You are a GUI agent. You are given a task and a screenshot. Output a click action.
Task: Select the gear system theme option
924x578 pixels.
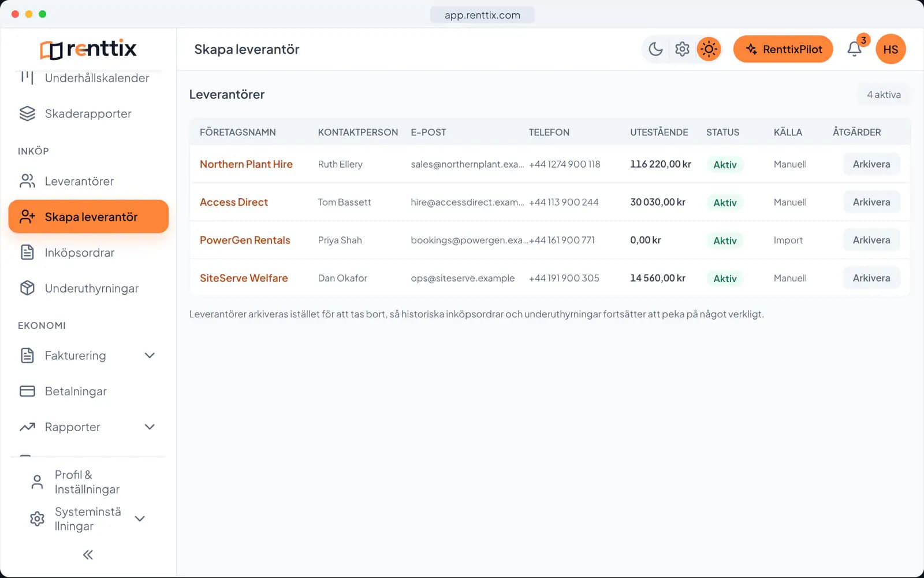point(682,49)
